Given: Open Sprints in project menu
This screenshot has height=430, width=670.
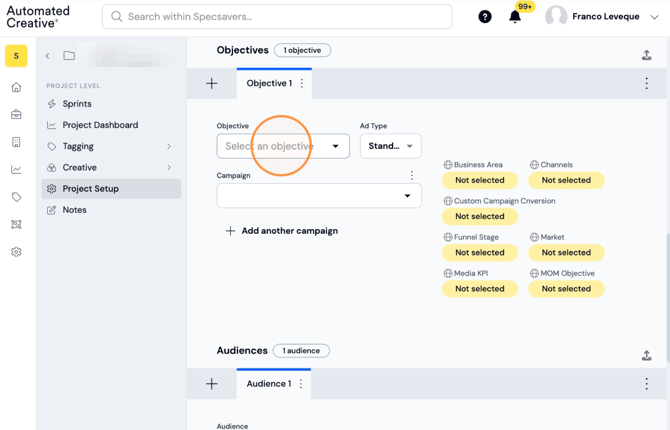Looking at the screenshot, I should tap(111, 104).
